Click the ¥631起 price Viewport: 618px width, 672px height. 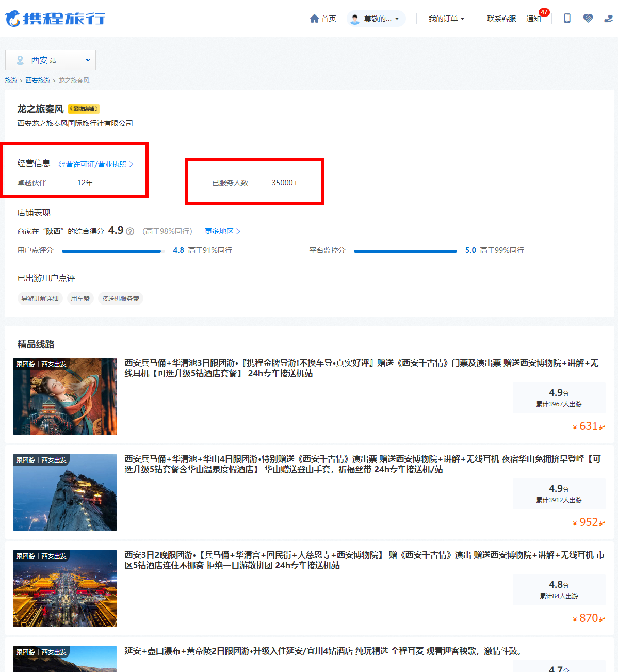(589, 426)
